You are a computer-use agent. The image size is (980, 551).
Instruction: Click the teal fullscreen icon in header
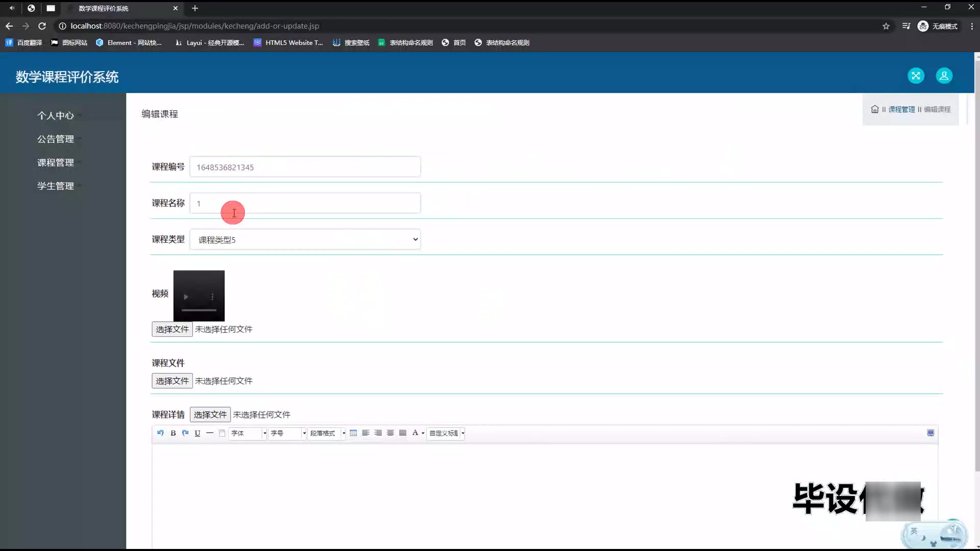point(916,76)
